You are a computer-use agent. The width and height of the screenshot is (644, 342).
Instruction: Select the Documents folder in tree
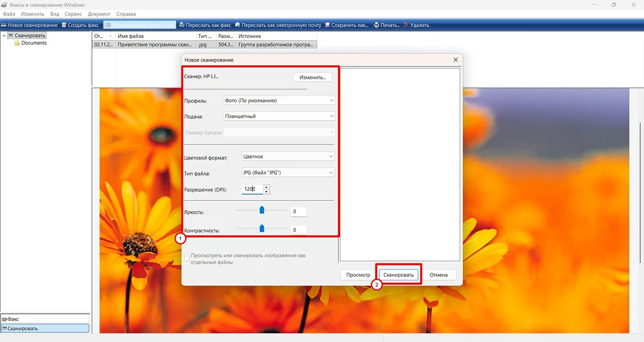coord(34,43)
